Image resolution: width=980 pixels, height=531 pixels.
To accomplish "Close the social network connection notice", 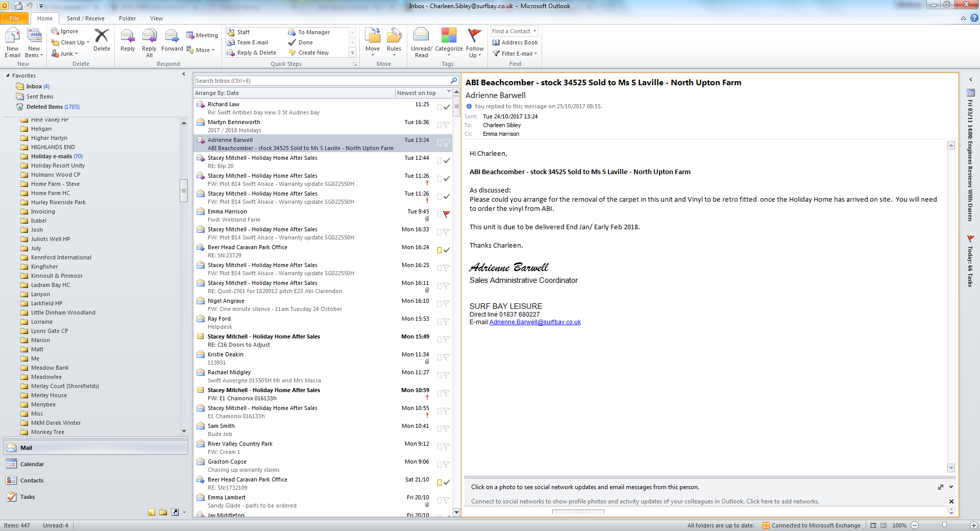I will (951, 501).
